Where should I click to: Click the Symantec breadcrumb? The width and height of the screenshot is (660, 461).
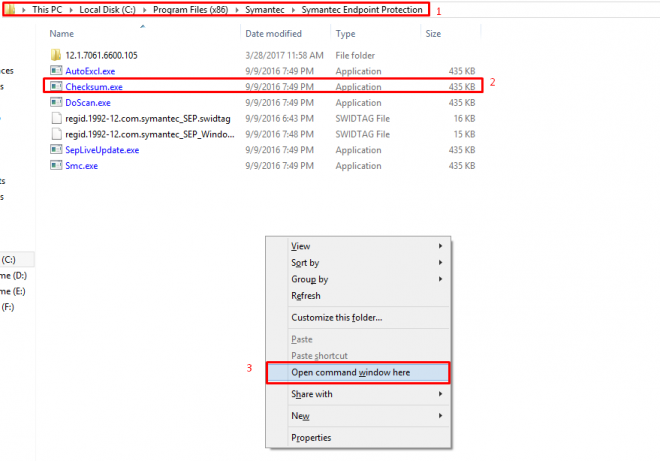265,10
